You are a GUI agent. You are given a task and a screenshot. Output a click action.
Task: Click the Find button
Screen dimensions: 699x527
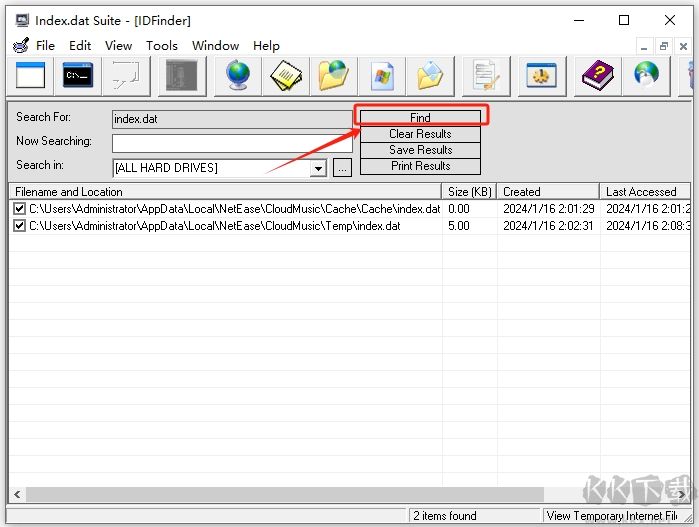click(420, 117)
